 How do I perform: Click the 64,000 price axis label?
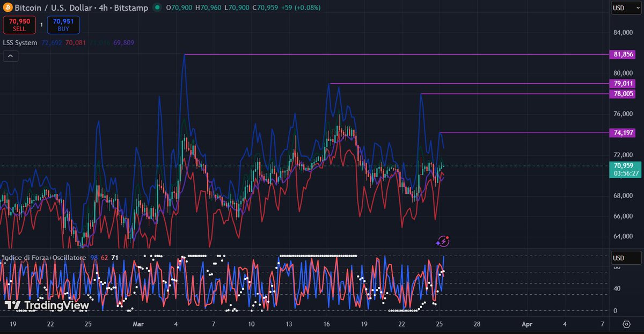623,236
